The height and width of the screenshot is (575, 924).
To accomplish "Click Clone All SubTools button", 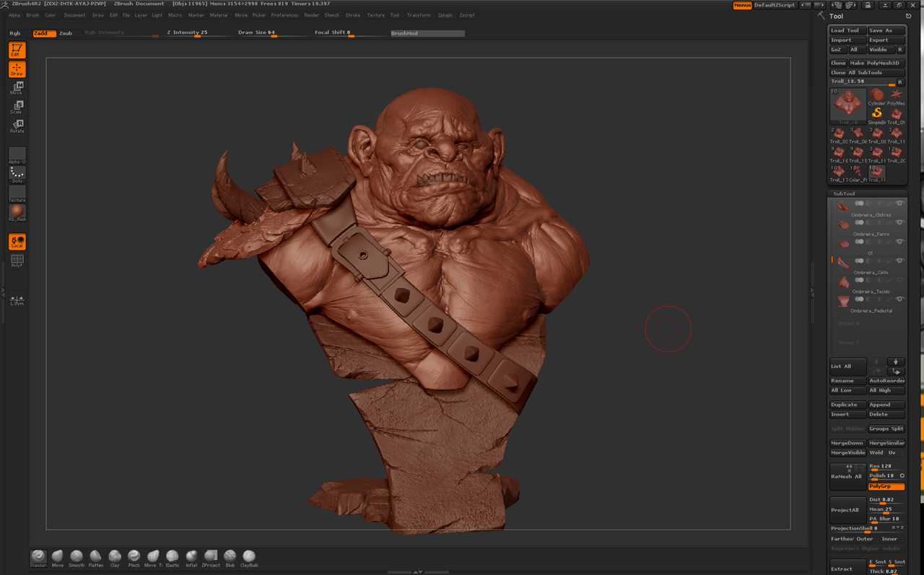I will click(x=867, y=72).
